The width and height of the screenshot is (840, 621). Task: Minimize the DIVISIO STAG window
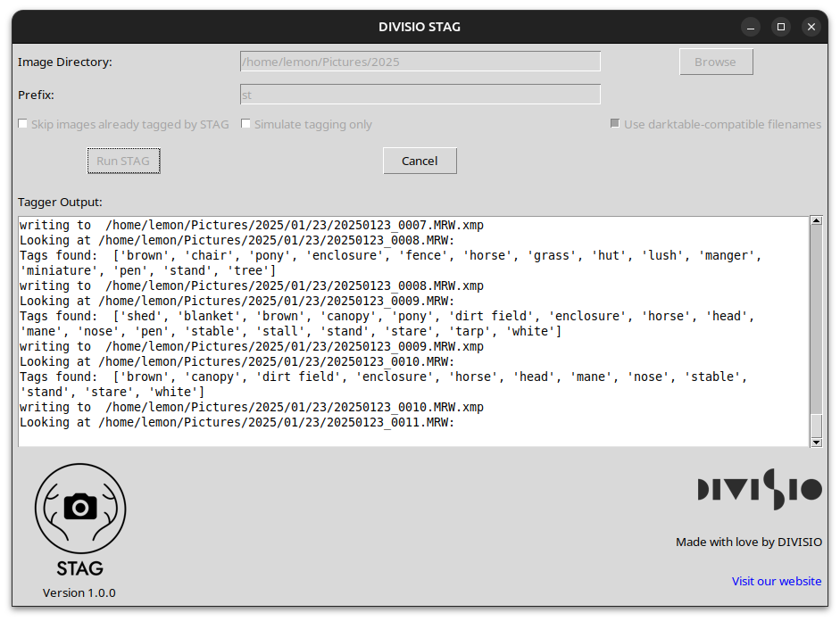(751, 27)
